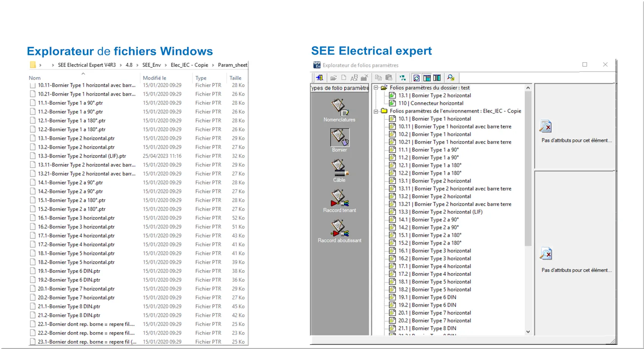Screen dimensions: 644x349
Task: Sort files by the Modifié le column header
Action: click(155, 78)
